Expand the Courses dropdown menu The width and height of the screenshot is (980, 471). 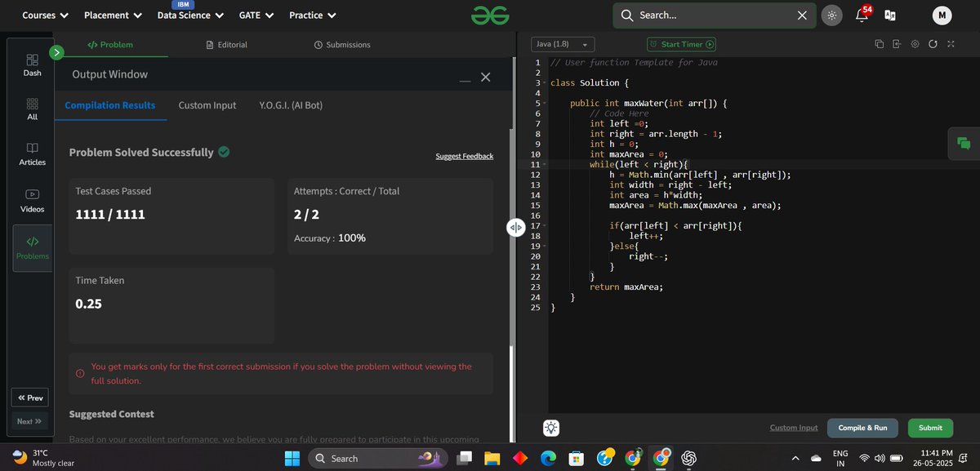point(45,15)
